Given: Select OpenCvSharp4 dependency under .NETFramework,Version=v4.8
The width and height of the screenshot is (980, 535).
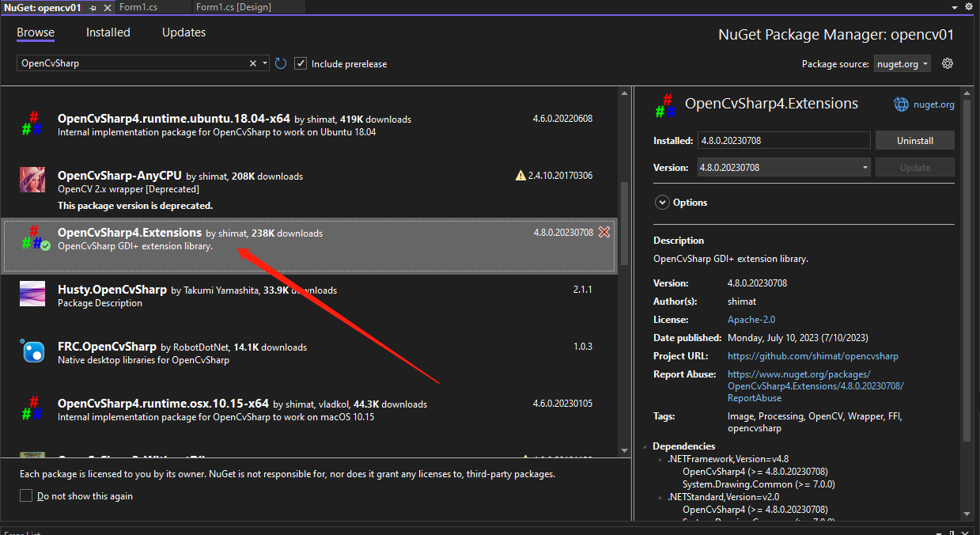Looking at the screenshot, I should [x=755, y=472].
